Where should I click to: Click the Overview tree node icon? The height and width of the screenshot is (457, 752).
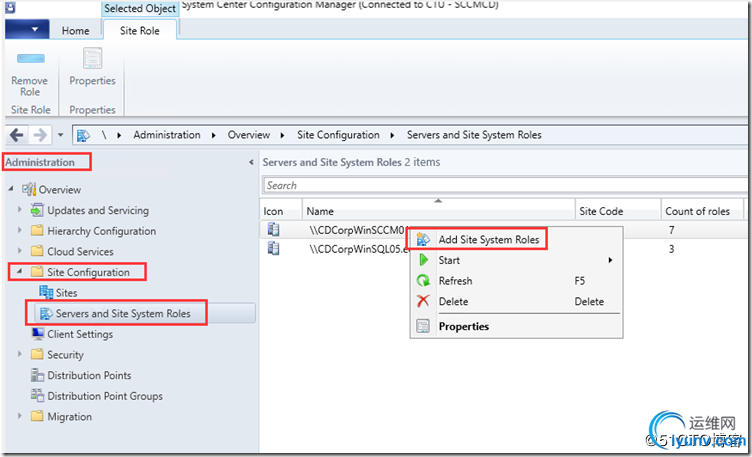(x=29, y=189)
